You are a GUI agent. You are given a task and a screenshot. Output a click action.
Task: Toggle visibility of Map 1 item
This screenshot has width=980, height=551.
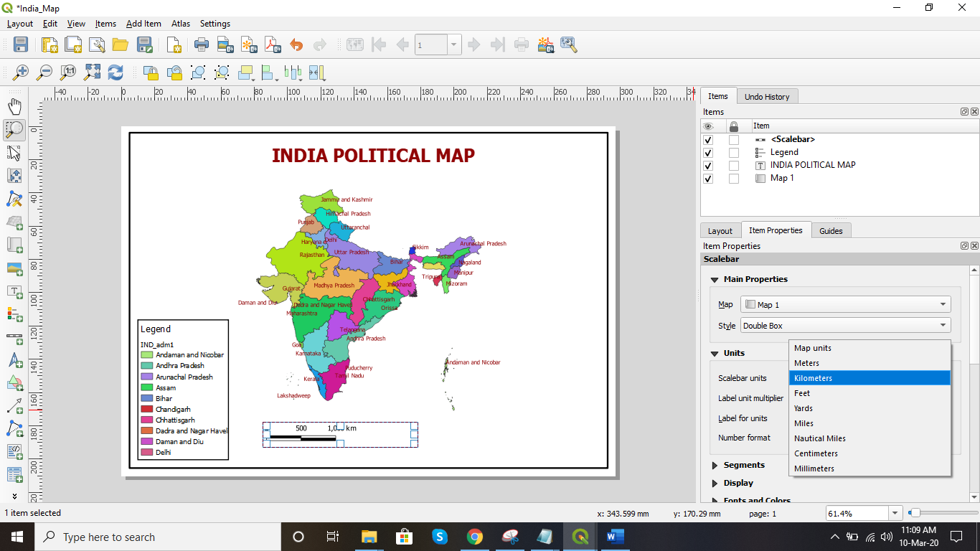coord(709,179)
